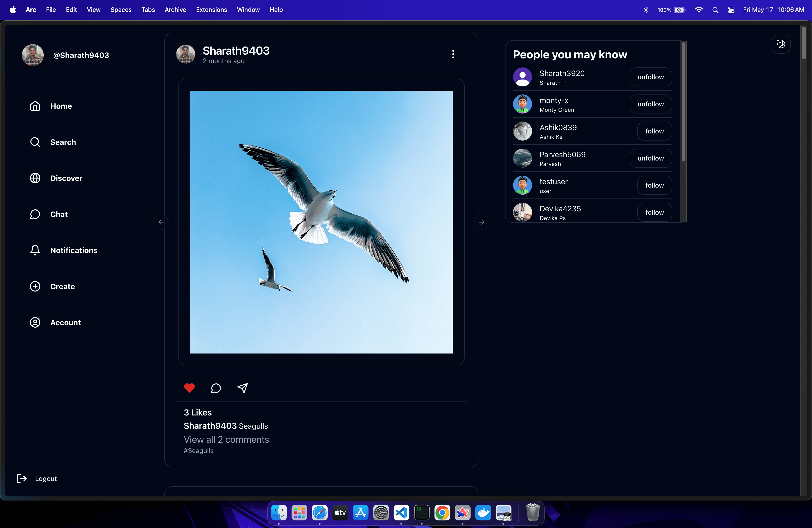The height and width of the screenshot is (528, 812).
Task: Share the post via paper plane icon
Action: coord(243,388)
